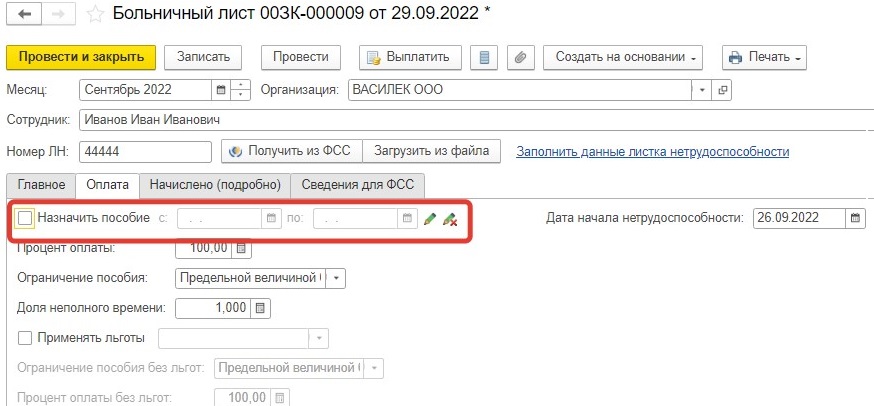874x406 pixels.
Task: Open calculator for Процент оплаты без льгот
Action: tap(280, 398)
